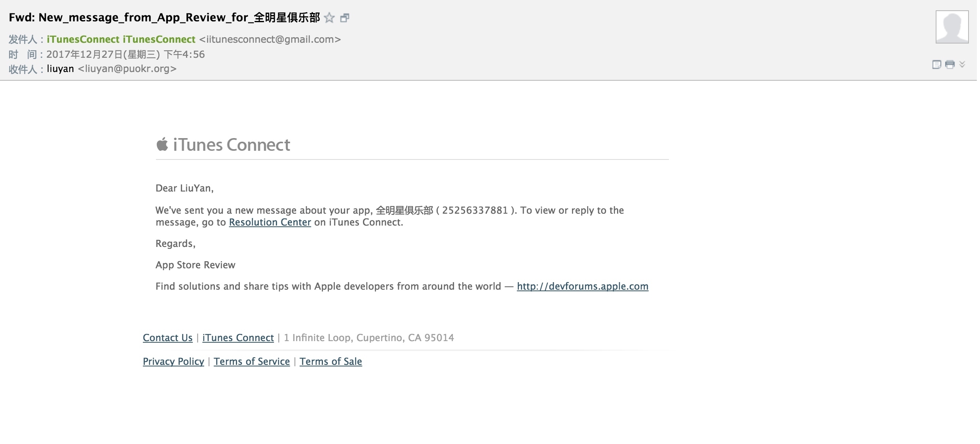Click sender address iitunesconnect@gmail.com
This screenshot has width=980, height=444.
(x=270, y=39)
